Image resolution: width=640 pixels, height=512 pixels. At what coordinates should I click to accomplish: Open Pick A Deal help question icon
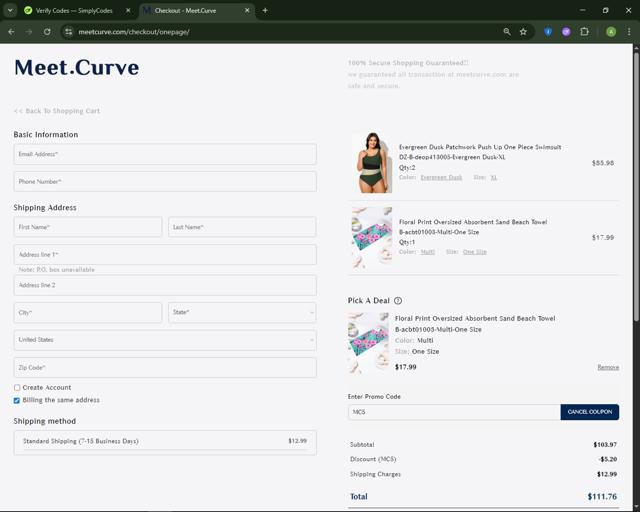398,301
